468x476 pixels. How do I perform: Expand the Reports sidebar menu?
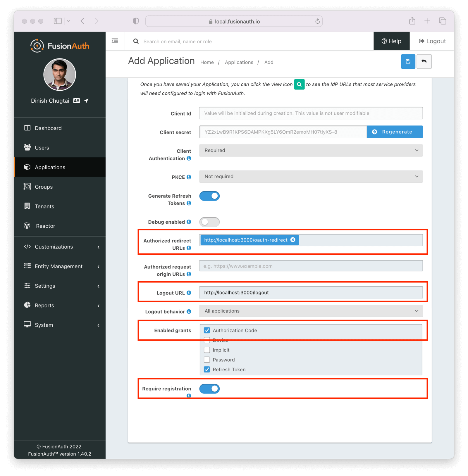pyautogui.click(x=60, y=306)
